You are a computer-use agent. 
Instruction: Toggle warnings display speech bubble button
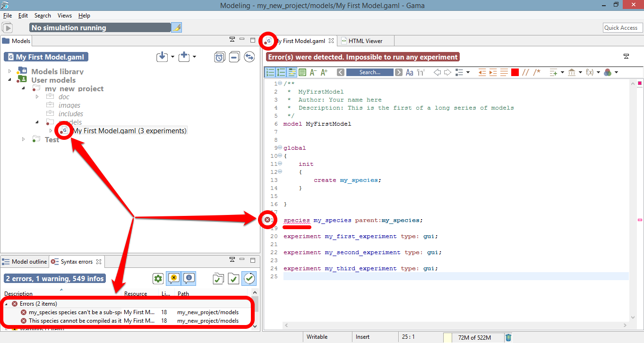tap(174, 279)
